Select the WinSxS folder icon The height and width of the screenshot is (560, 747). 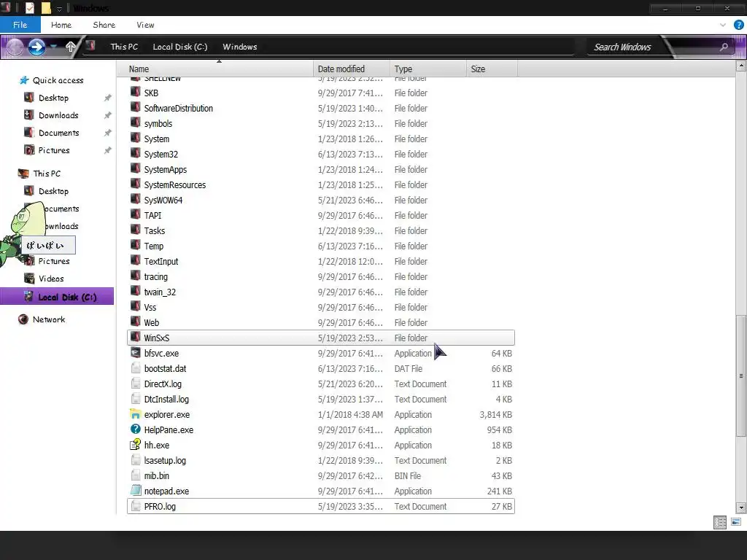(x=135, y=337)
